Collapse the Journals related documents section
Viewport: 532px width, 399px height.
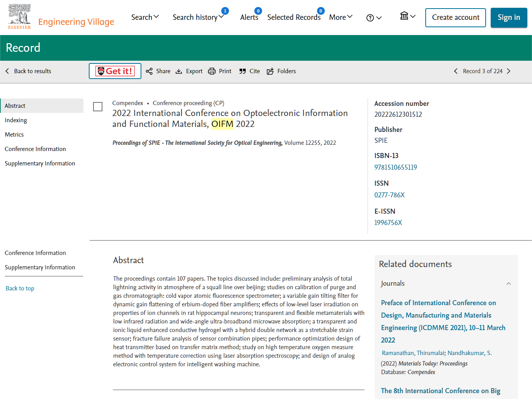pyautogui.click(x=509, y=284)
